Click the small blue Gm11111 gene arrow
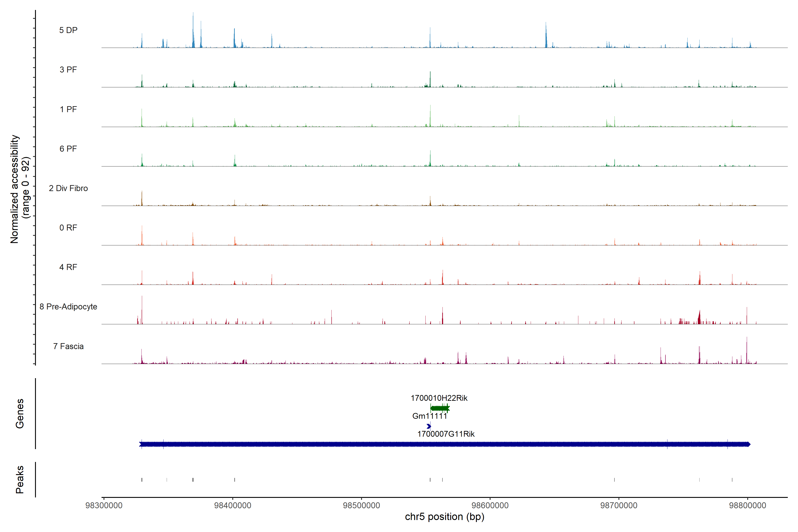The width and height of the screenshot is (798, 532). (x=429, y=426)
